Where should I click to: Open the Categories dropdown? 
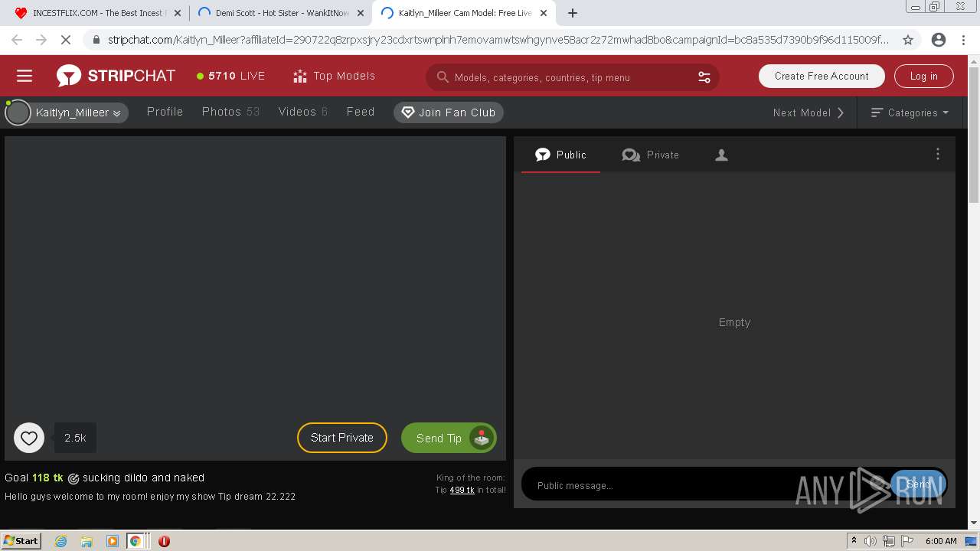coord(910,112)
